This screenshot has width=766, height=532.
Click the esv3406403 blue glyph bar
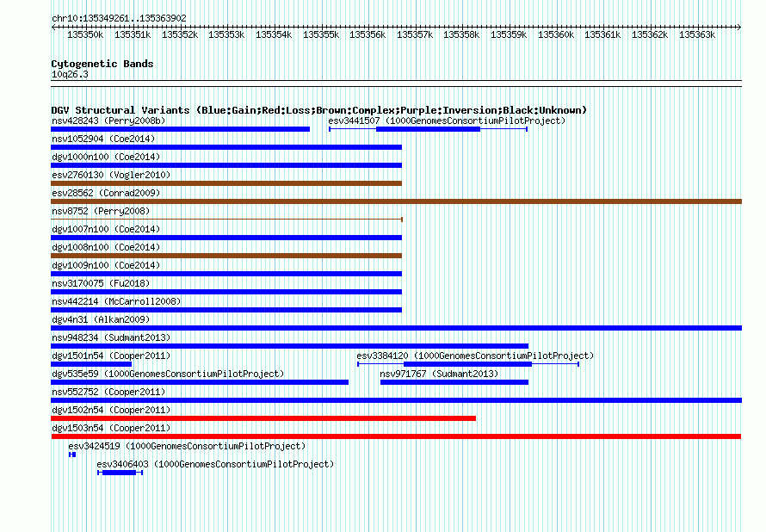click(120, 473)
